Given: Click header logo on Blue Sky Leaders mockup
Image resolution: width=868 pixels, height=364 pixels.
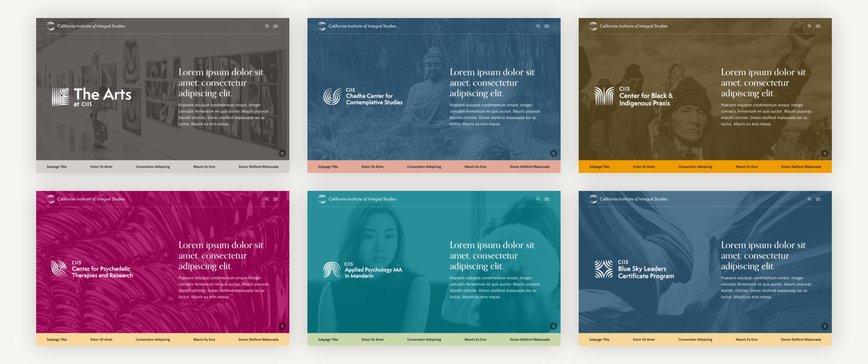Looking at the screenshot, I should tap(593, 199).
